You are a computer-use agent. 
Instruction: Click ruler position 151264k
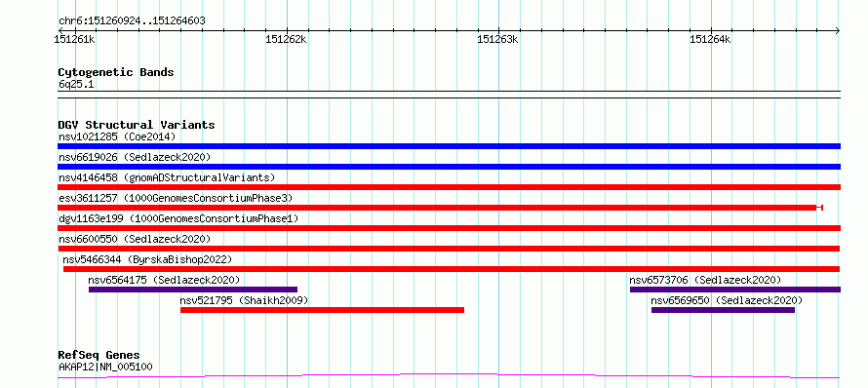(711, 39)
